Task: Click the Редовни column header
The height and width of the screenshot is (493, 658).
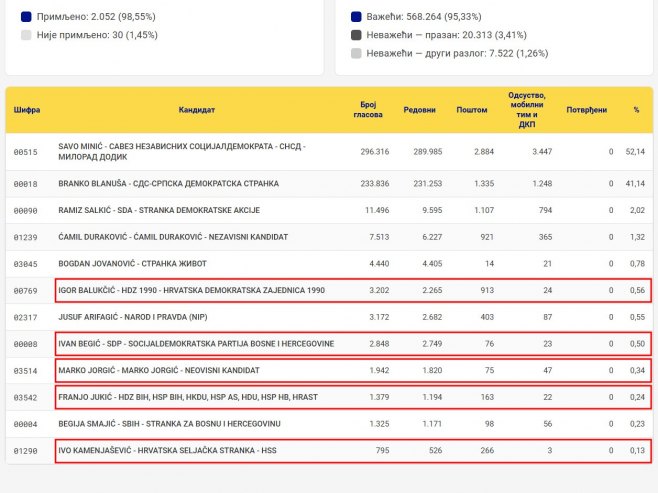Action: (x=420, y=110)
